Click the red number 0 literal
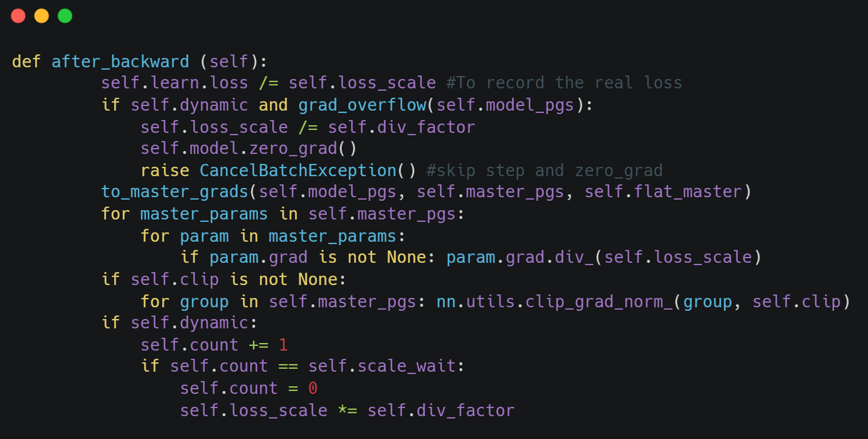 313,389
